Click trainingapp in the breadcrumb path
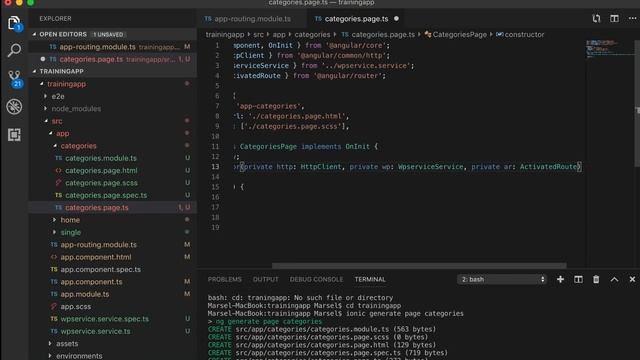The height and width of the screenshot is (360, 640). [224, 35]
